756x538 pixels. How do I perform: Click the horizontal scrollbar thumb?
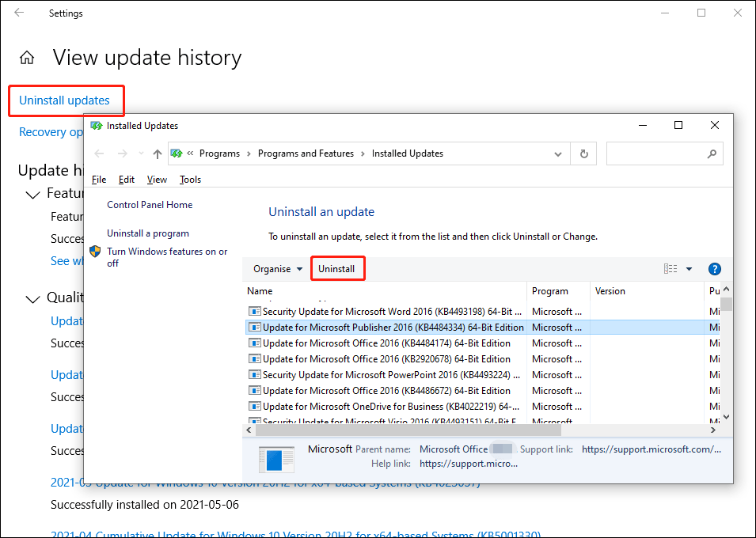408,430
